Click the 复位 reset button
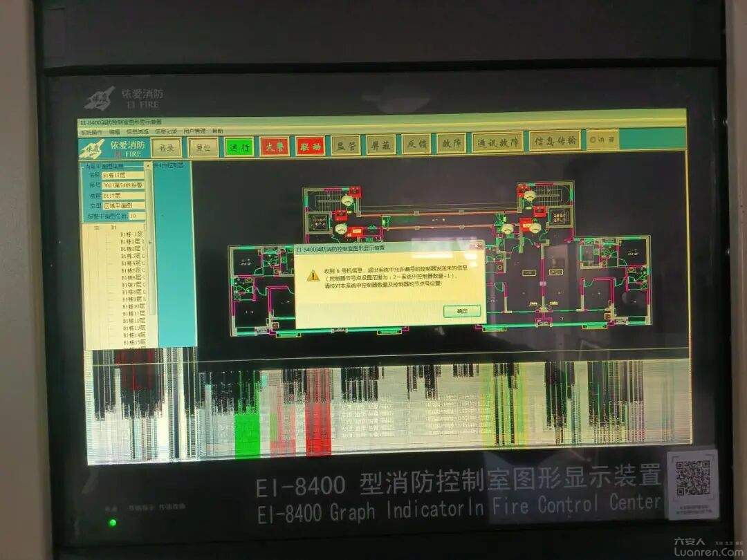This screenshot has height=560, width=747. coord(203,147)
